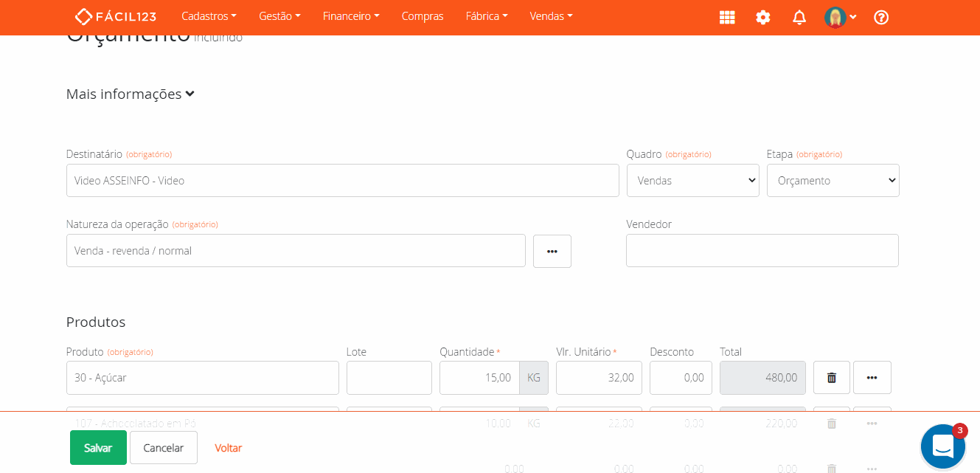The width and height of the screenshot is (980, 473).
Task: Open the notifications bell
Action: pos(799,17)
